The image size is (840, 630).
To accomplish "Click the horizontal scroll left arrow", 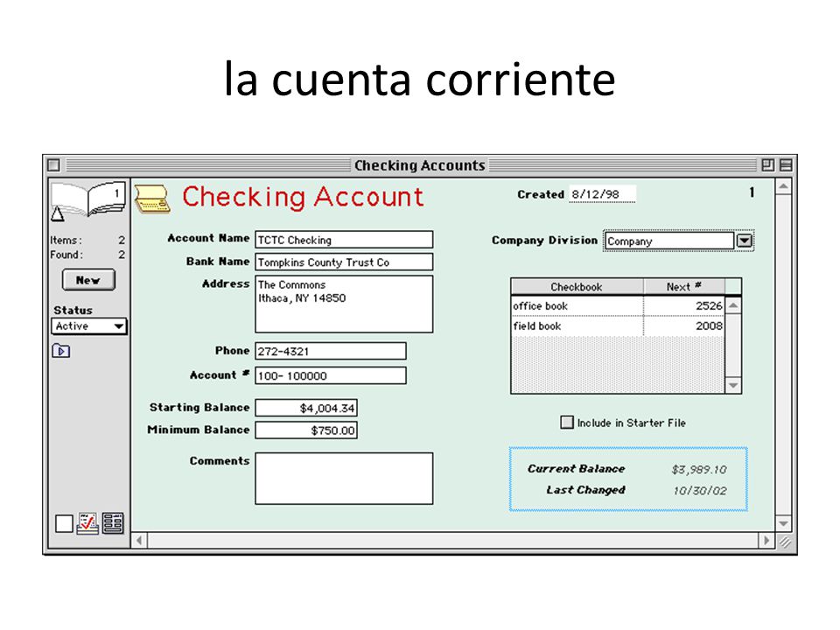I will [139, 540].
